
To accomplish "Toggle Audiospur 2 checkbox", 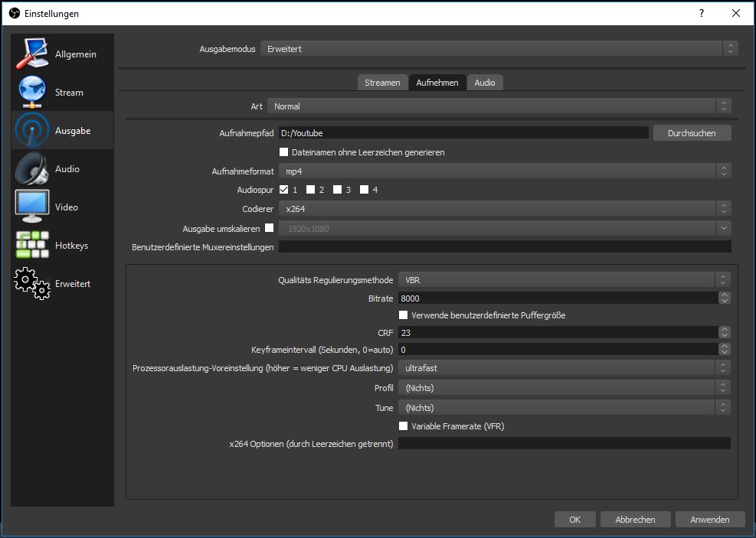I will [x=311, y=190].
